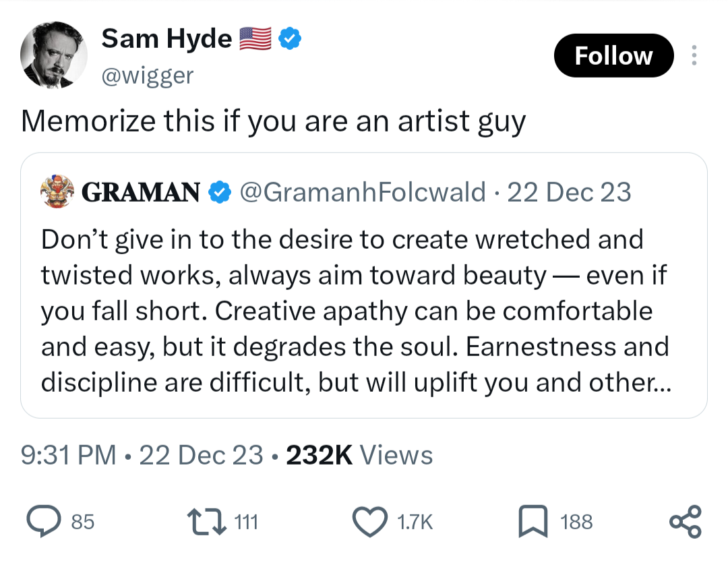This screenshot has height=567, width=728.
Task: Click the 1.7K likes count
Action: (x=415, y=523)
